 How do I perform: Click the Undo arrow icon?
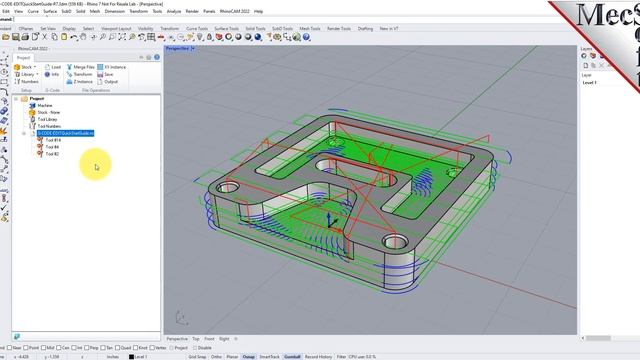(x=73, y=37)
